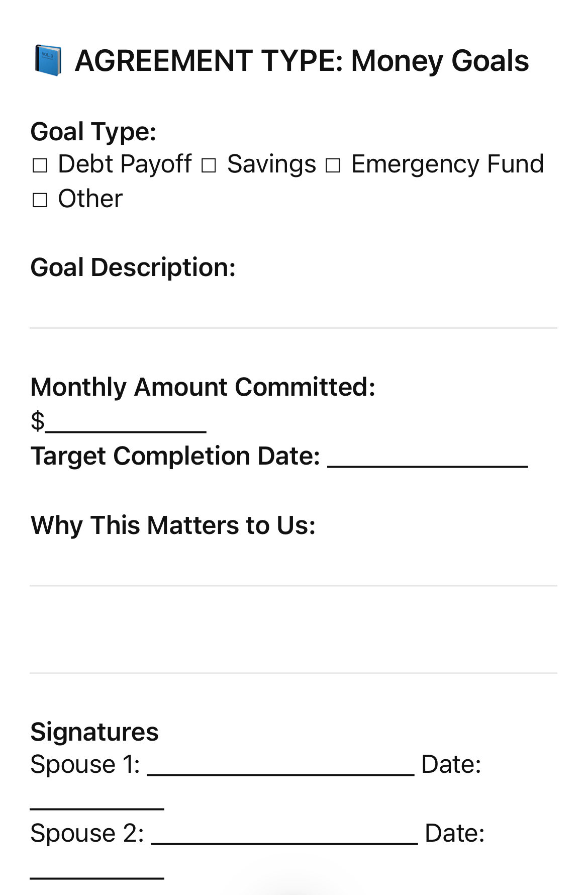
Task: Tick the Savings checkbox
Action: pyautogui.click(x=209, y=165)
